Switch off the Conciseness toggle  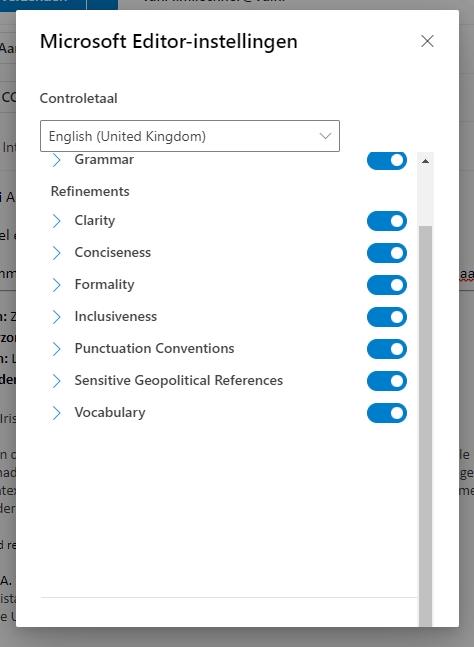[387, 253]
